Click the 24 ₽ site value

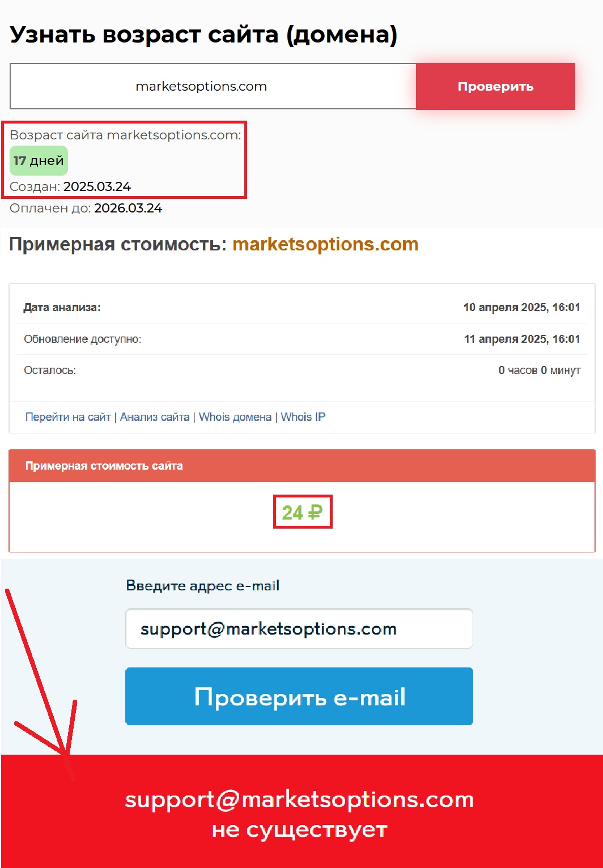[x=303, y=512]
